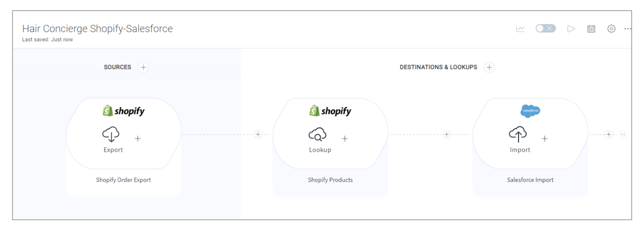Click the plus beside the Export icon
This screenshot has width=644, height=230.
coord(138,139)
